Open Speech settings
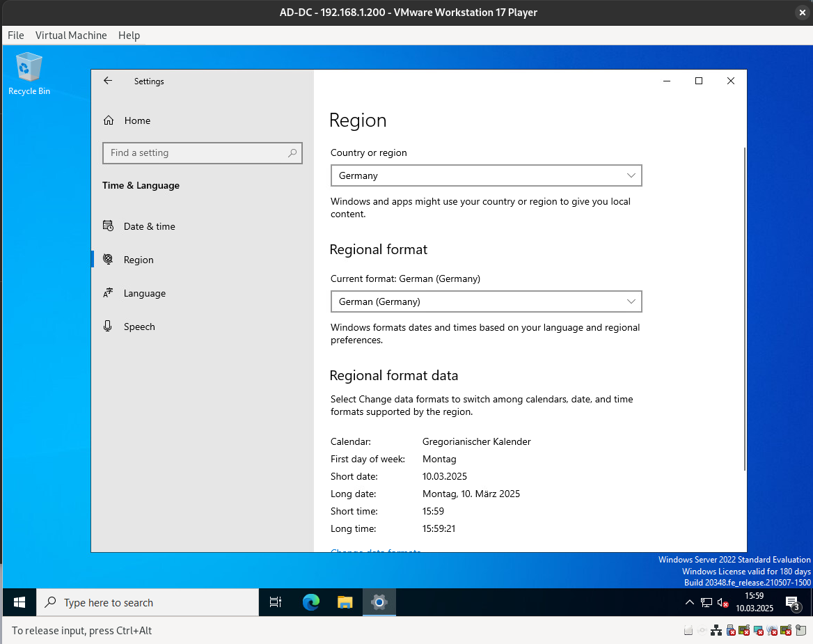The width and height of the screenshot is (813, 644). coord(139,327)
